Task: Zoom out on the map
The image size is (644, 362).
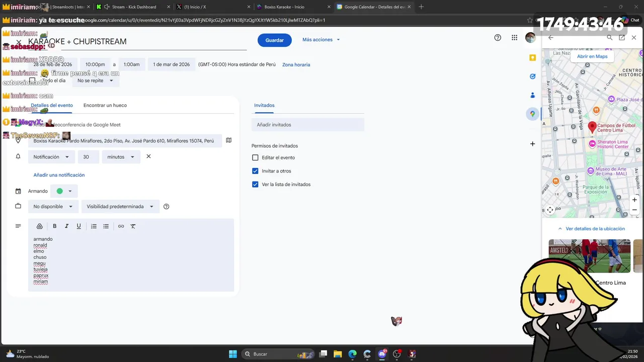Action: coord(634,210)
